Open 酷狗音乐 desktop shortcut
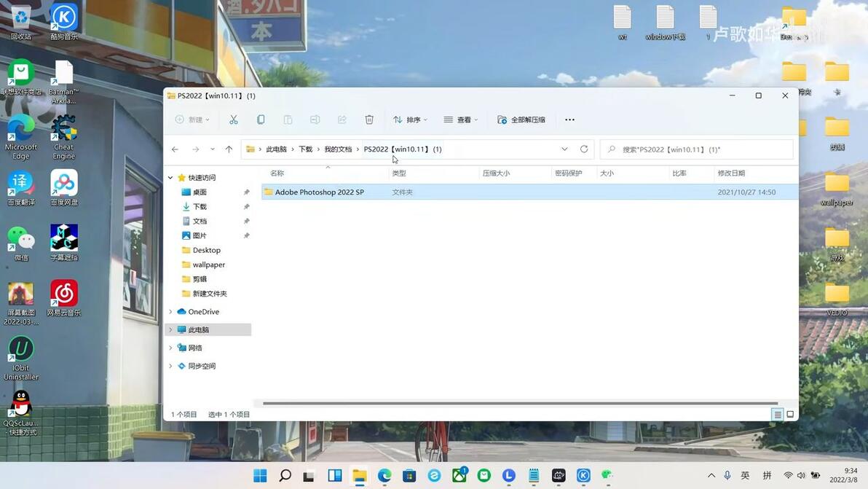 click(63, 22)
